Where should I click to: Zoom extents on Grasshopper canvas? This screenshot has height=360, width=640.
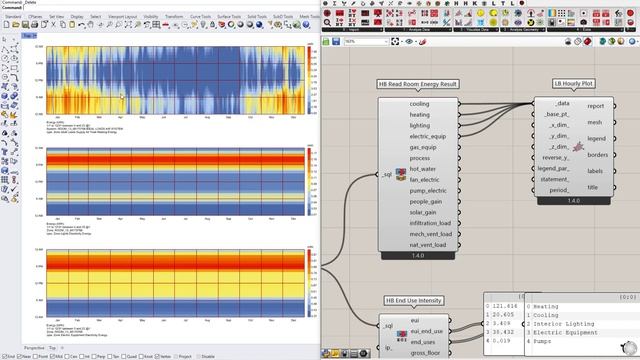[x=395, y=42]
